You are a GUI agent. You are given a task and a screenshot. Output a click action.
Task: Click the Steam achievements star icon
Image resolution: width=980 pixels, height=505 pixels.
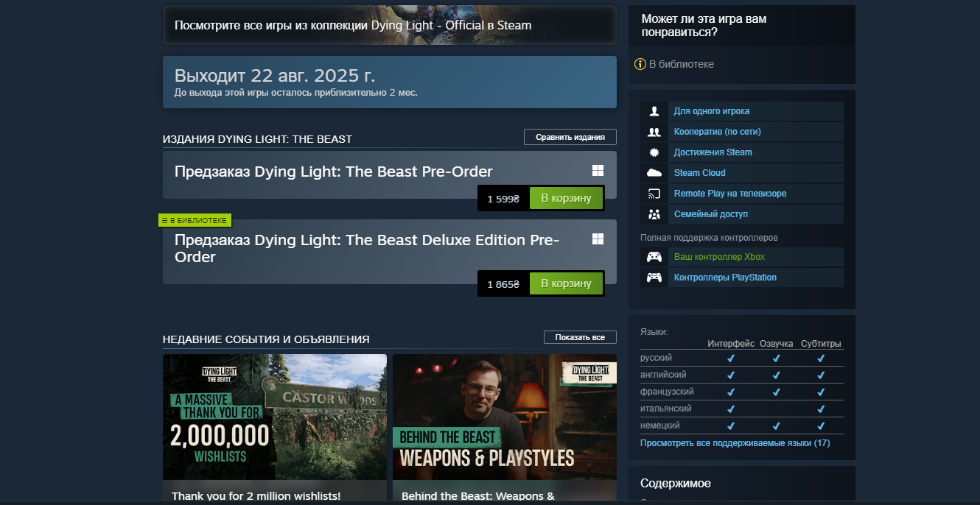(x=654, y=152)
